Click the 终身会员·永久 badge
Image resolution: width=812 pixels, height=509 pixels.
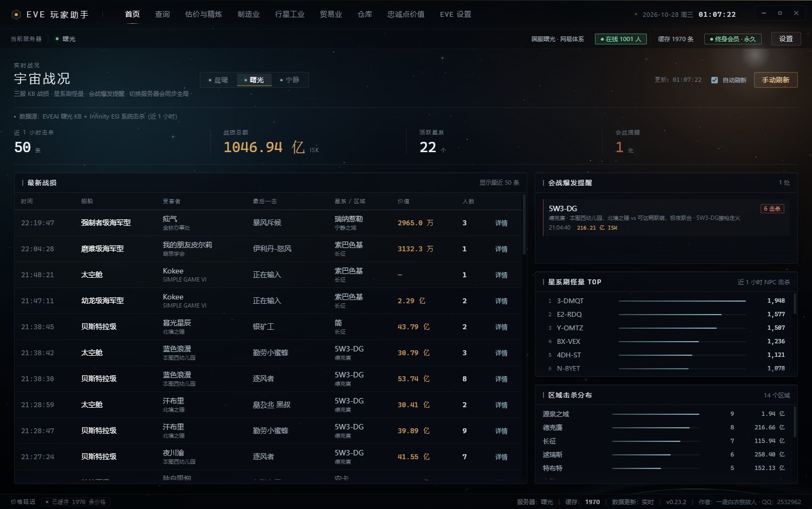(x=733, y=39)
